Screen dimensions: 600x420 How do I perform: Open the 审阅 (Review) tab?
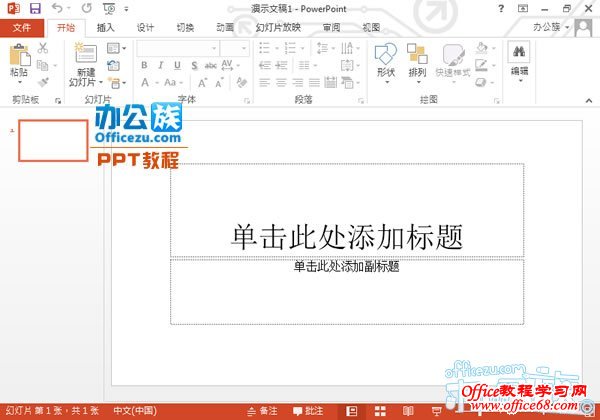331,28
